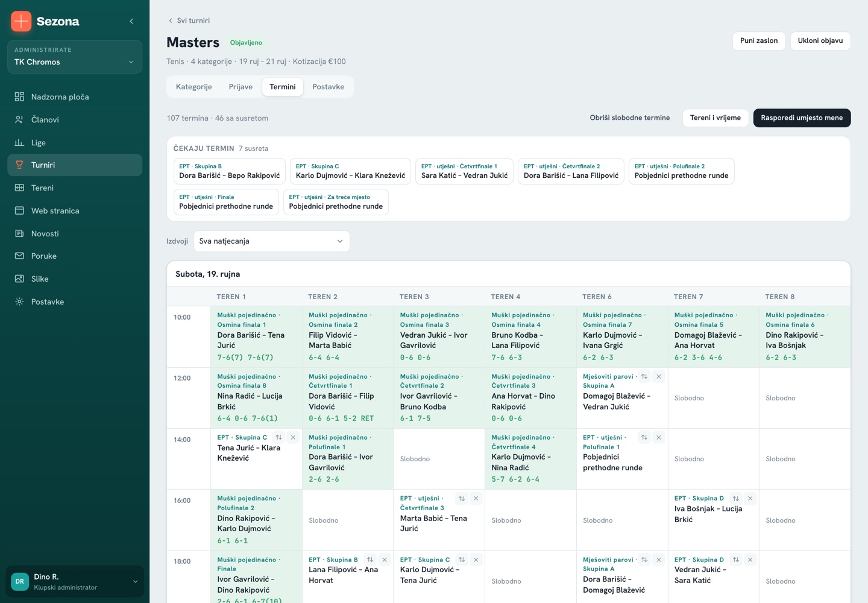
Task: Open Nadzorna ploča in the sidebar
Action: tap(75, 96)
